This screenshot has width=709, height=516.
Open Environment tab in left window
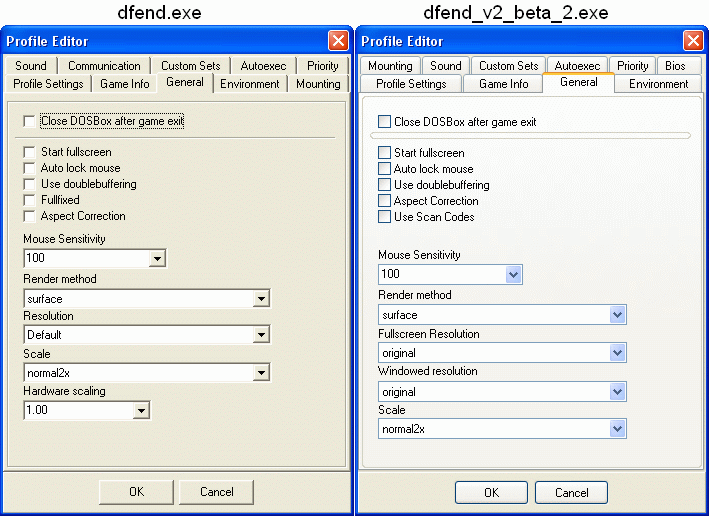tap(250, 84)
